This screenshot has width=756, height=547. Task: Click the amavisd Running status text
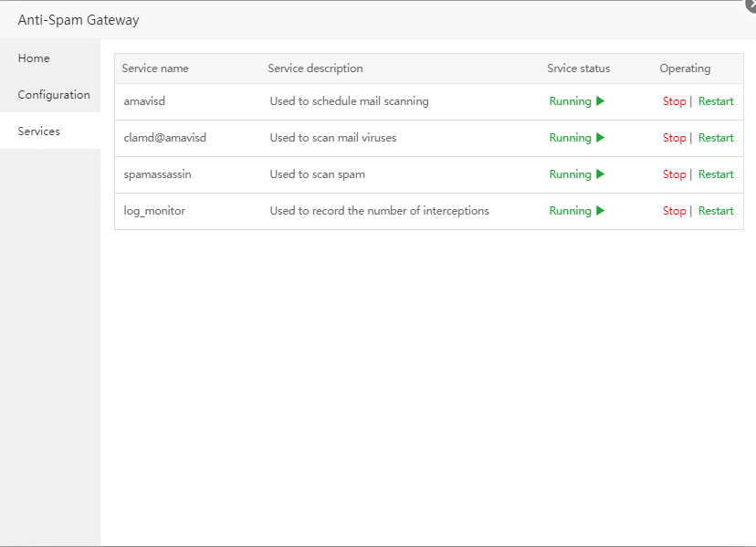click(570, 101)
